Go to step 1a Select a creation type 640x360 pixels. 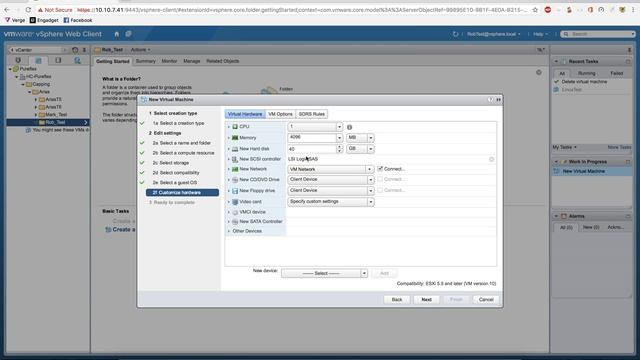(178, 123)
